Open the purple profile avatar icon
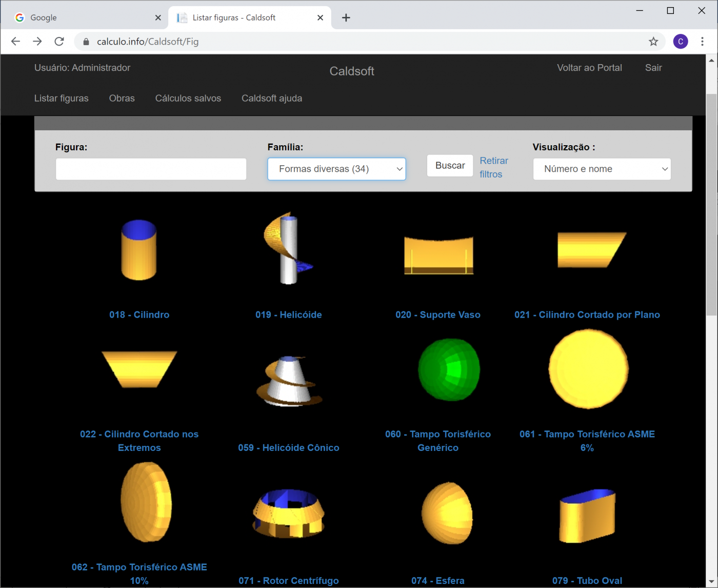The width and height of the screenshot is (718, 588). (680, 42)
